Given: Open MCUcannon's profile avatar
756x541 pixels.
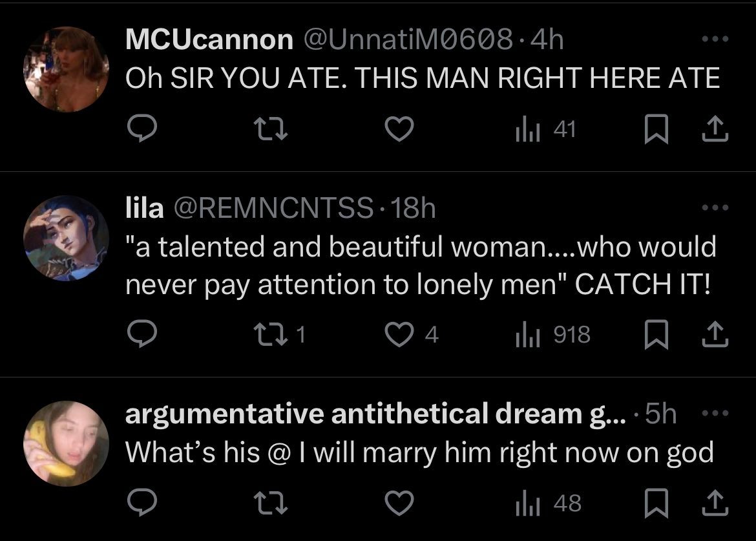Looking at the screenshot, I should click(66, 69).
